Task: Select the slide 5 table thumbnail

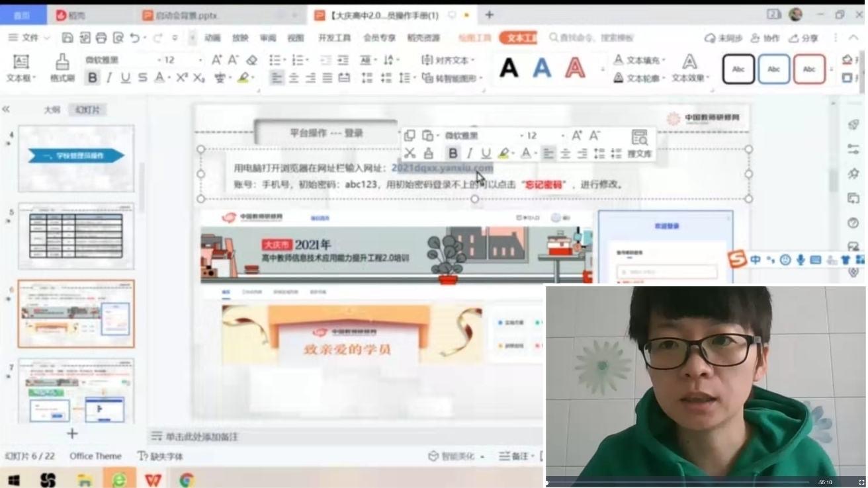Action: [x=76, y=235]
